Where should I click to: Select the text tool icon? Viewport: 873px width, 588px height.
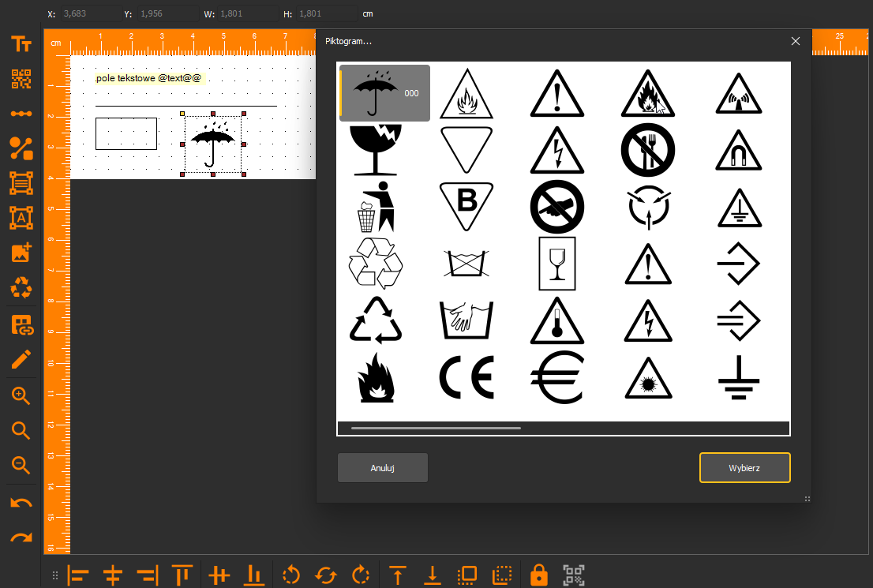pyautogui.click(x=21, y=44)
